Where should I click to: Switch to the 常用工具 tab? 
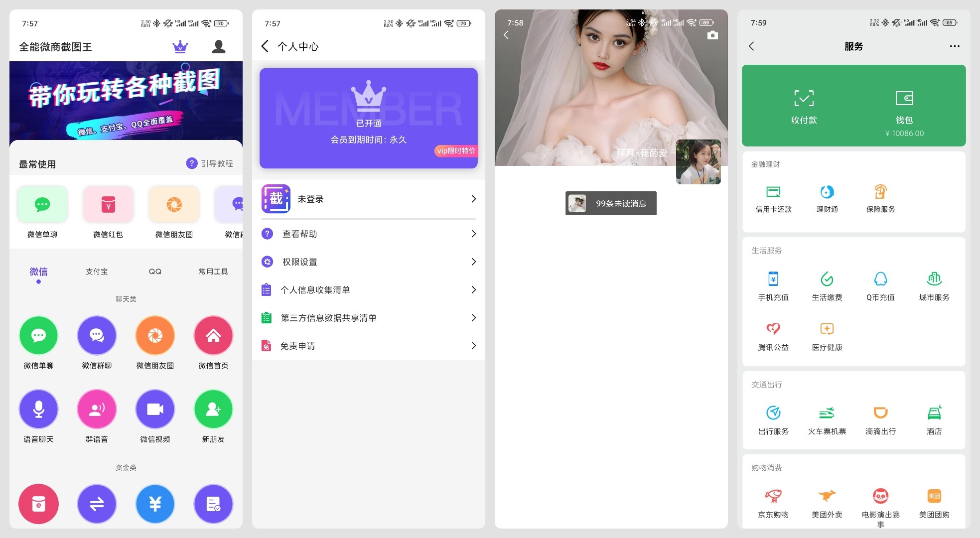[213, 271]
